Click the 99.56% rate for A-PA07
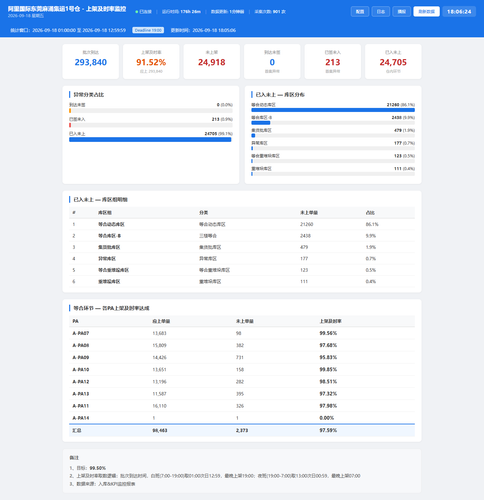 coord(328,333)
